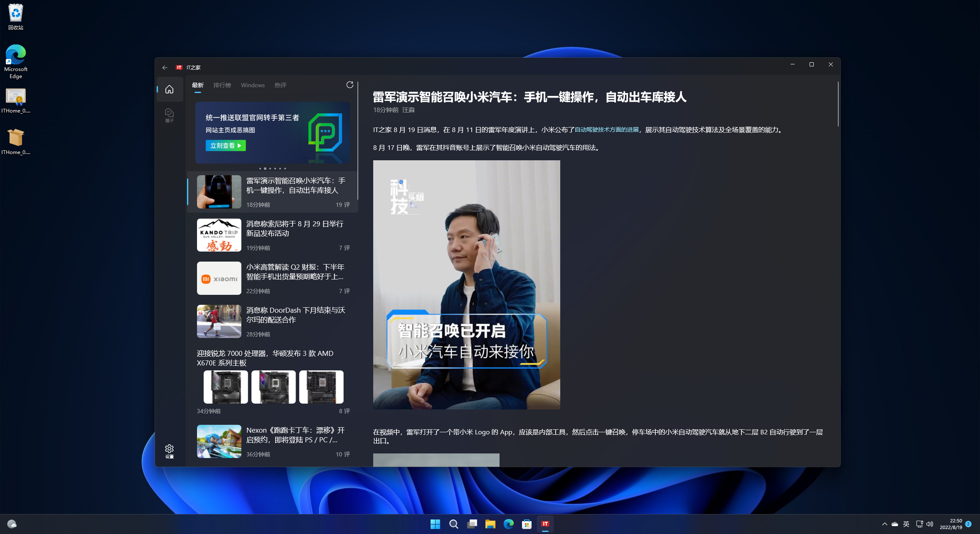Select the ITHome package file on desktop
Screen dimensions: 980x534
(x=16, y=141)
